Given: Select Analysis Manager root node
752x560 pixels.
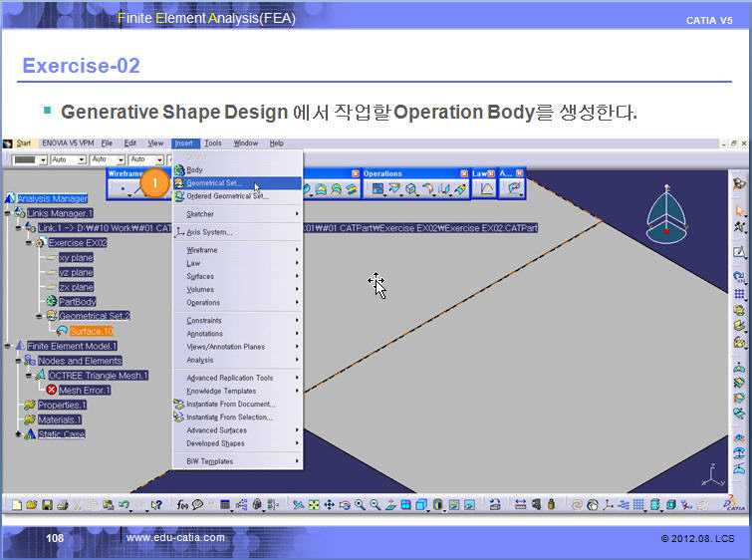Looking at the screenshot, I should tap(52, 198).
